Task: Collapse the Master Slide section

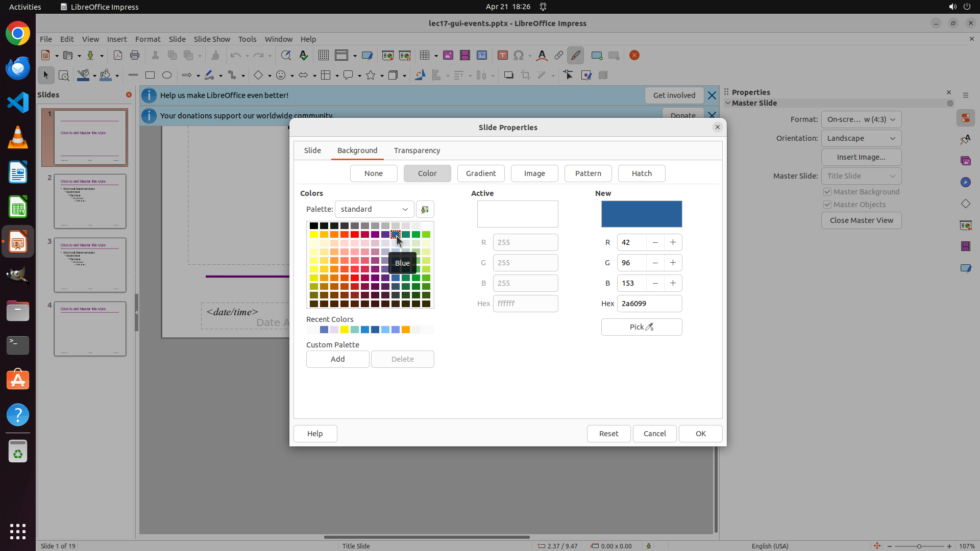Action: tap(728, 103)
